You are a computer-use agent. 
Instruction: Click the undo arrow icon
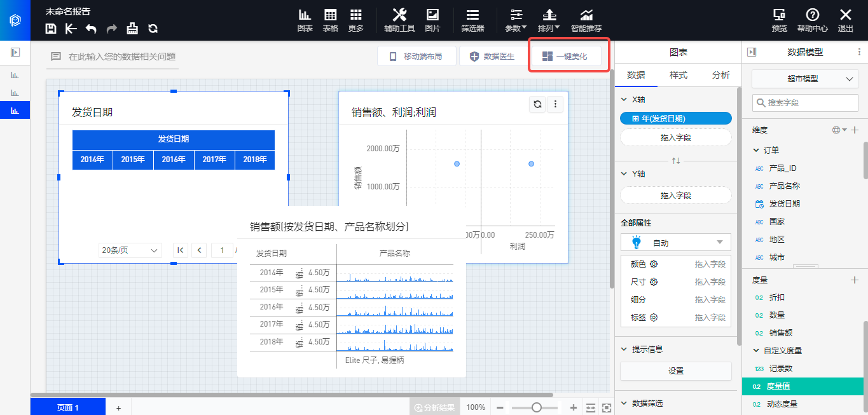click(x=91, y=29)
